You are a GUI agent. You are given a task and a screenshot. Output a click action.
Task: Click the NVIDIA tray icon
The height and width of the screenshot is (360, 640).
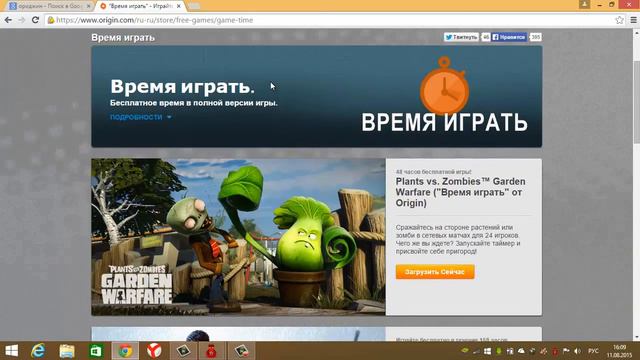[x=465, y=351]
